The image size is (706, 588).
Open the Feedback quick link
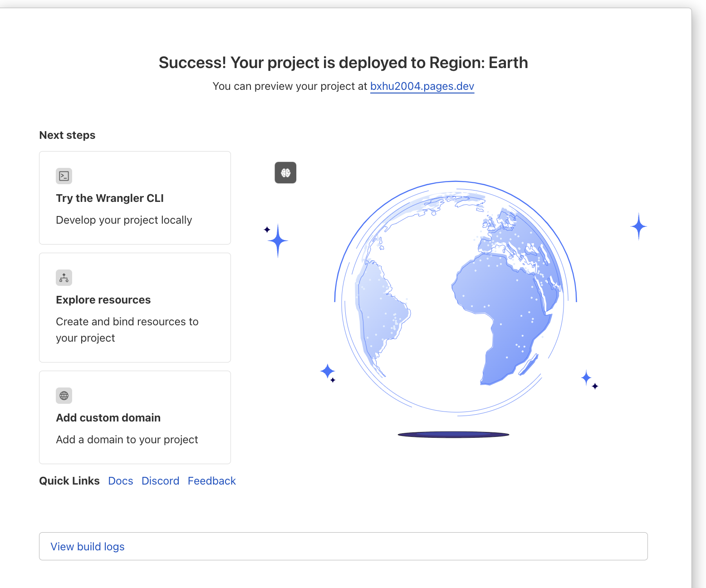(211, 481)
